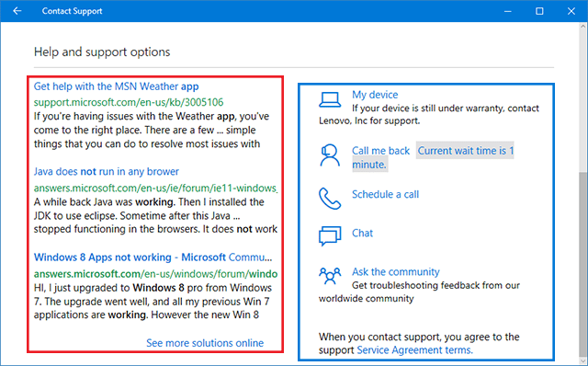
Task: Open Service Agreement terms link
Action: [414, 350]
